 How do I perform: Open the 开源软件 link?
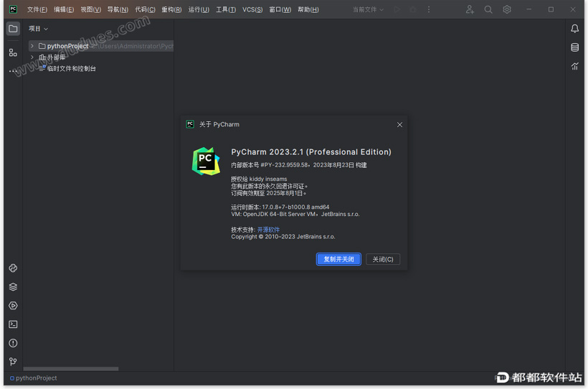(x=268, y=230)
